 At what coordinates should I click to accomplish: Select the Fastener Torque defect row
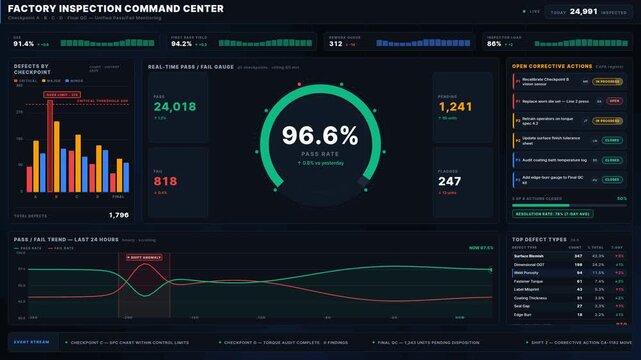point(568,282)
